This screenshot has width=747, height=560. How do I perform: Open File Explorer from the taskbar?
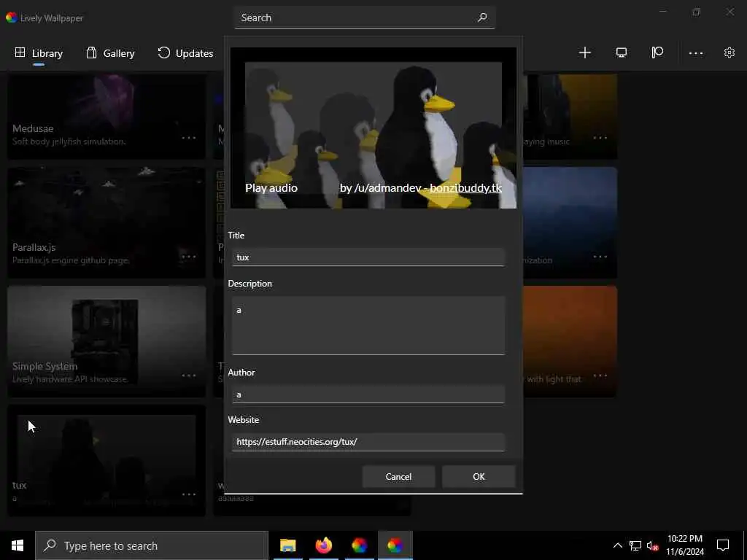[287, 545]
